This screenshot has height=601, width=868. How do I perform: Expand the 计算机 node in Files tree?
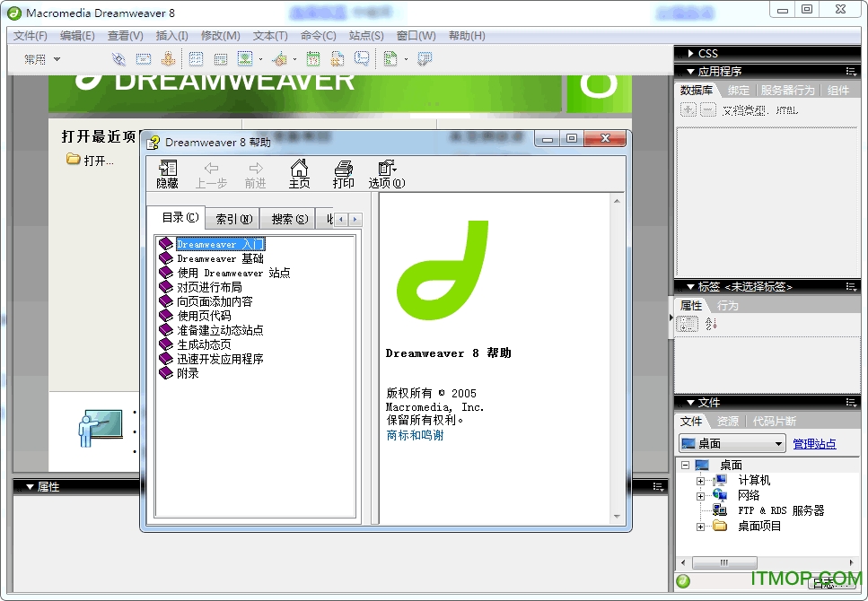point(701,480)
